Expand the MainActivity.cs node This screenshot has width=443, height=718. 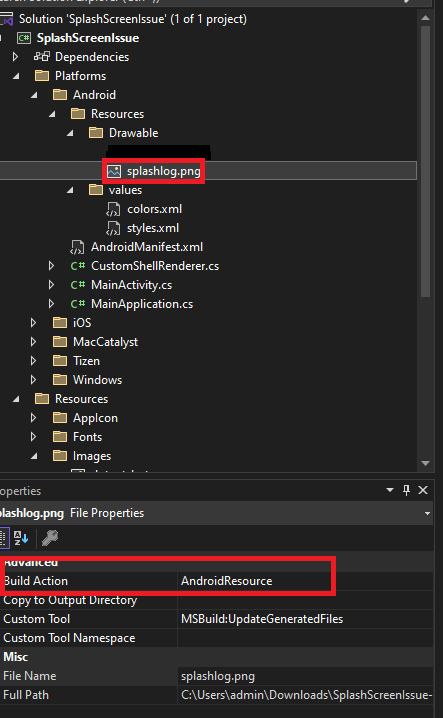[x=51, y=285]
